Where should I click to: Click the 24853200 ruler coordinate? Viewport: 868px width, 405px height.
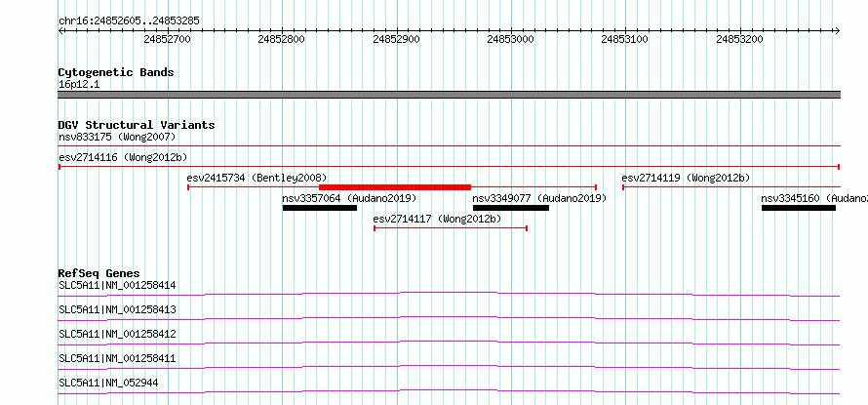(739, 39)
